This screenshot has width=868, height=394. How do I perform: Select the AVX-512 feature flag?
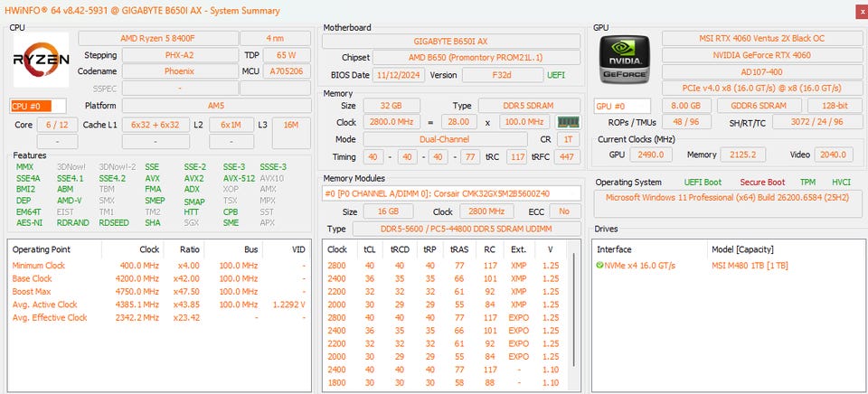click(x=240, y=178)
